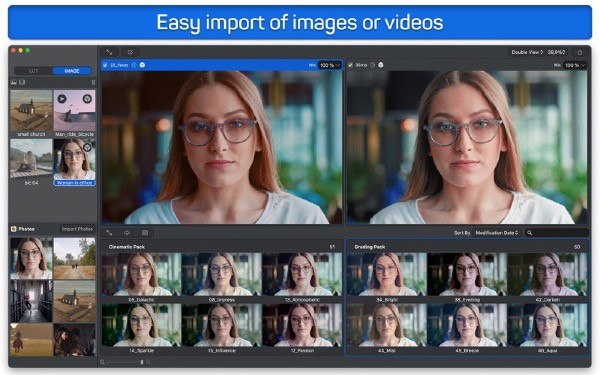Switch to the IMAGE tab
The image size is (600, 375).
(72, 71)
